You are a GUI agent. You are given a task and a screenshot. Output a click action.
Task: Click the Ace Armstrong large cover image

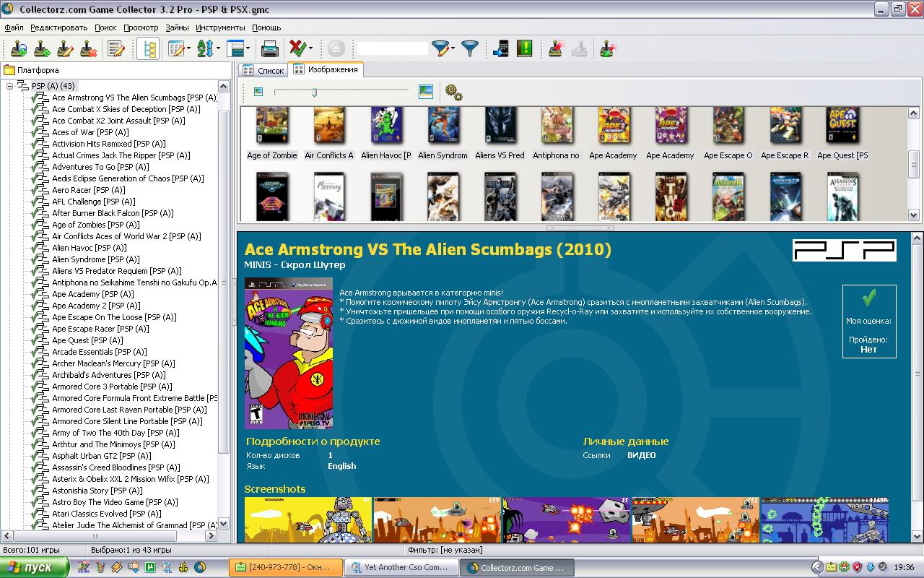pos(289,353)
